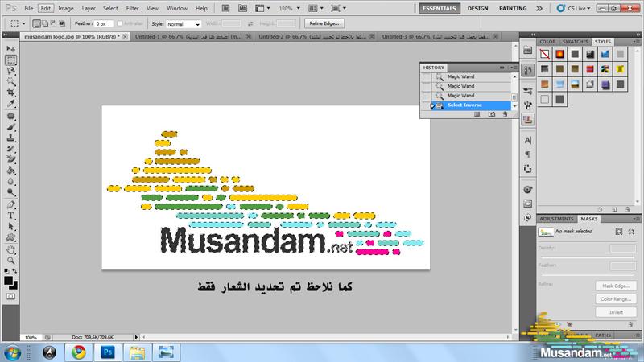
Task: Select the Dodge tool
Action: tap(10, 191)
